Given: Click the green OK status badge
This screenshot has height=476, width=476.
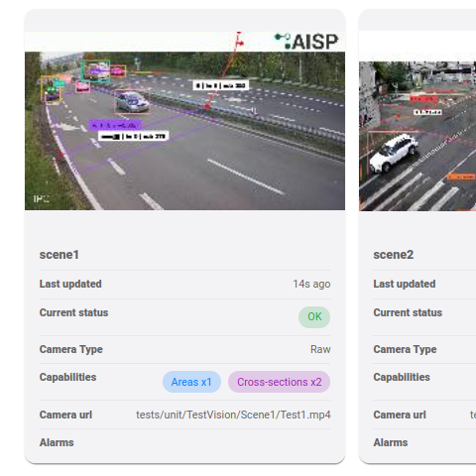Looking at the screenshot, I should tap(314, 317).
